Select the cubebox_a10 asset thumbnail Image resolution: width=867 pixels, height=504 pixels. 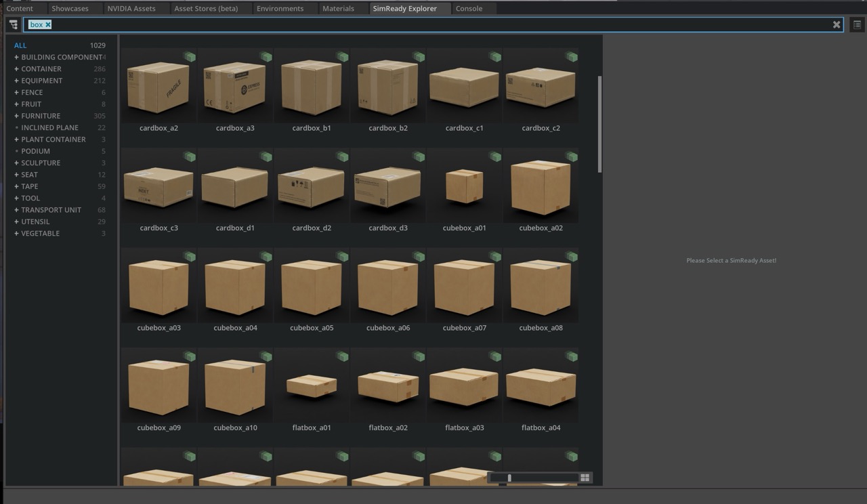click(235, 385)
